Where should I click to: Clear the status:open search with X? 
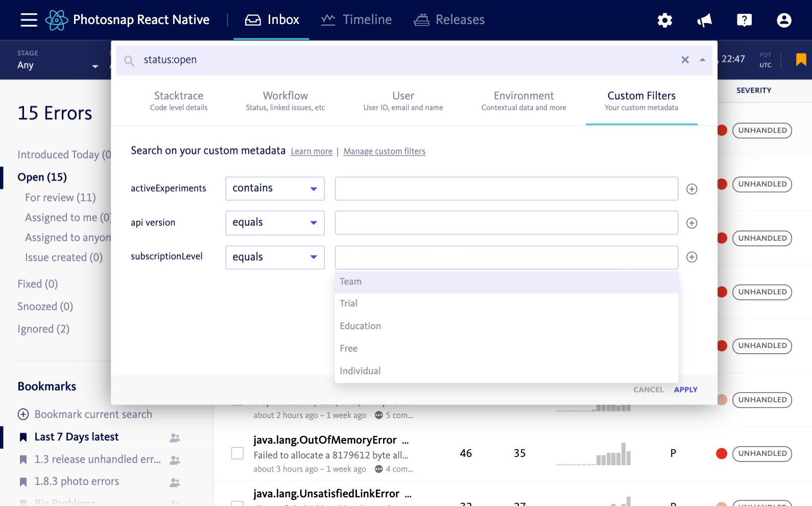click(685, 60)
